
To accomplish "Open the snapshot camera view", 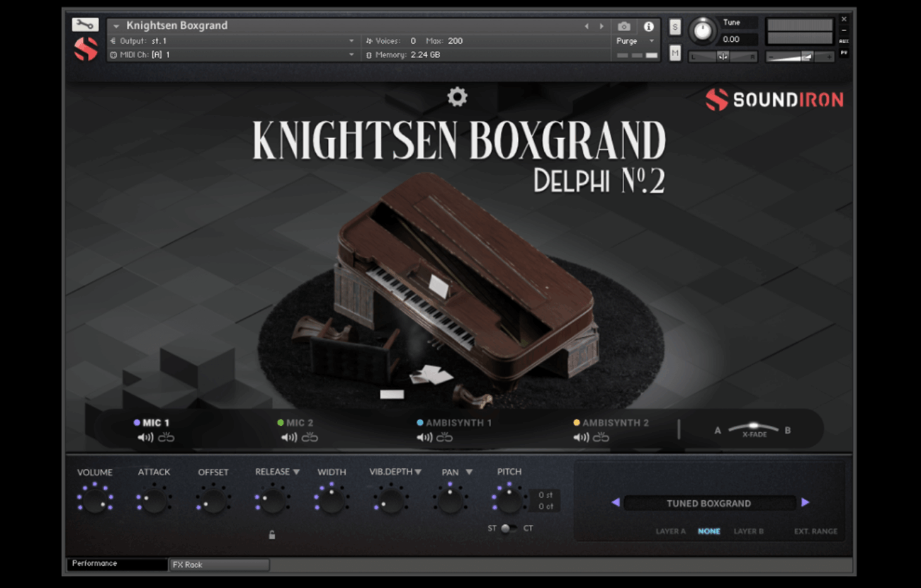I will 623,26.
